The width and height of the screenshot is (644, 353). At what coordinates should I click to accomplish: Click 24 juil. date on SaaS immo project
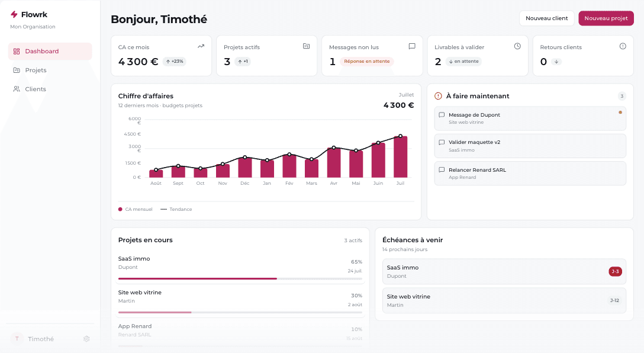(355, 271)
